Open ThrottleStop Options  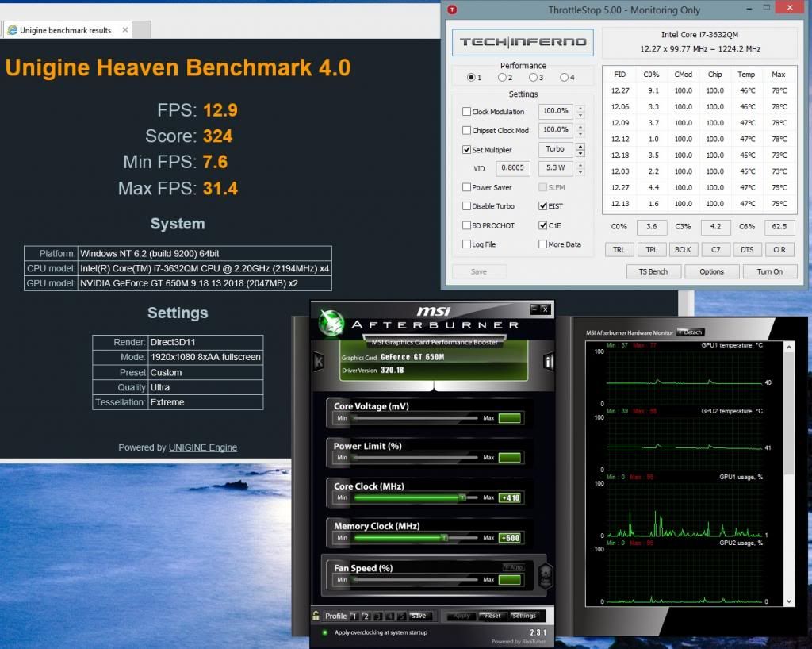pos(711,271)
